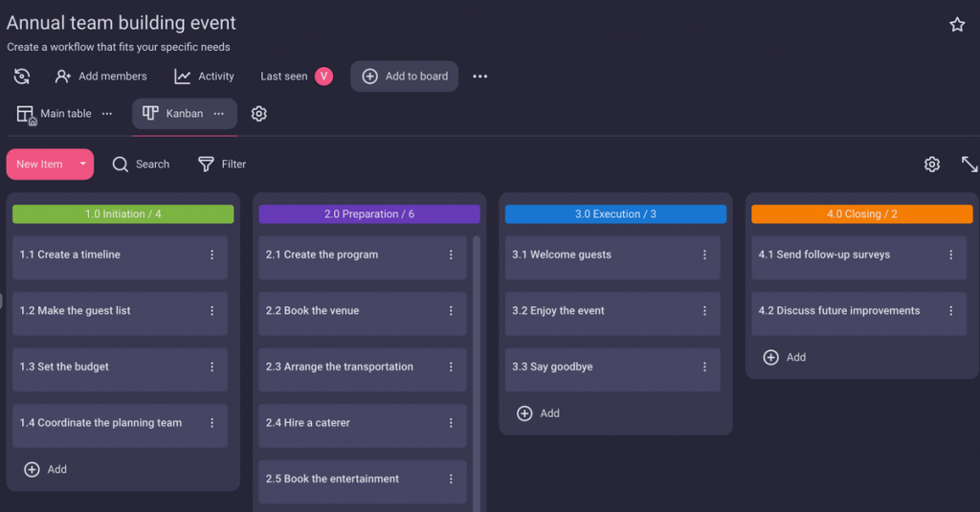This screenshot has width=980, height=512.
Task: Click the Add members button
Action: point(101,77)
